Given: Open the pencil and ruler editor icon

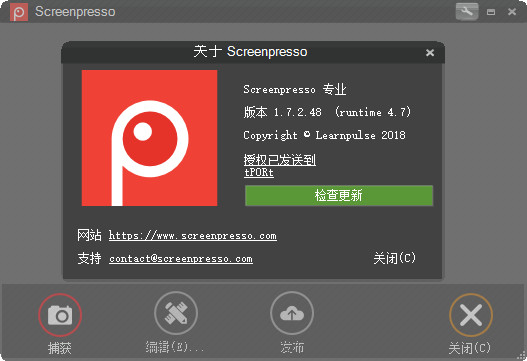Looking at the screenshot, I should click(176, 313).
